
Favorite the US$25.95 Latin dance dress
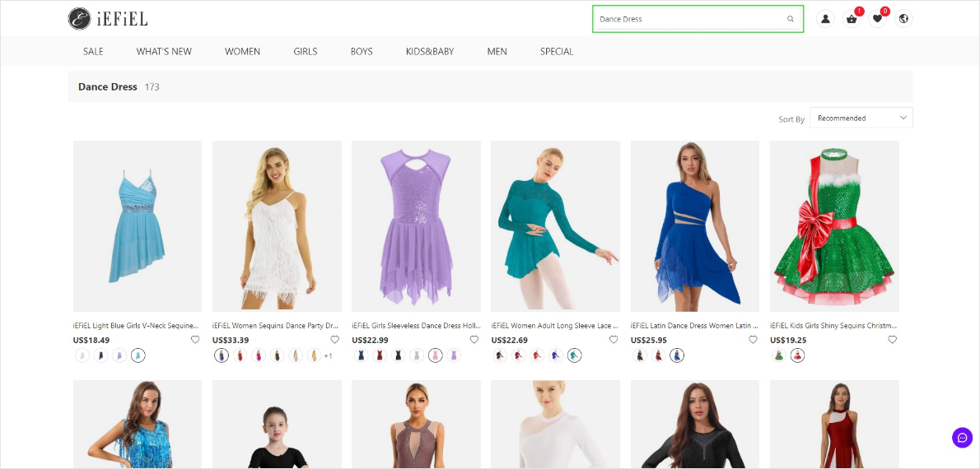tap(753, 340)
